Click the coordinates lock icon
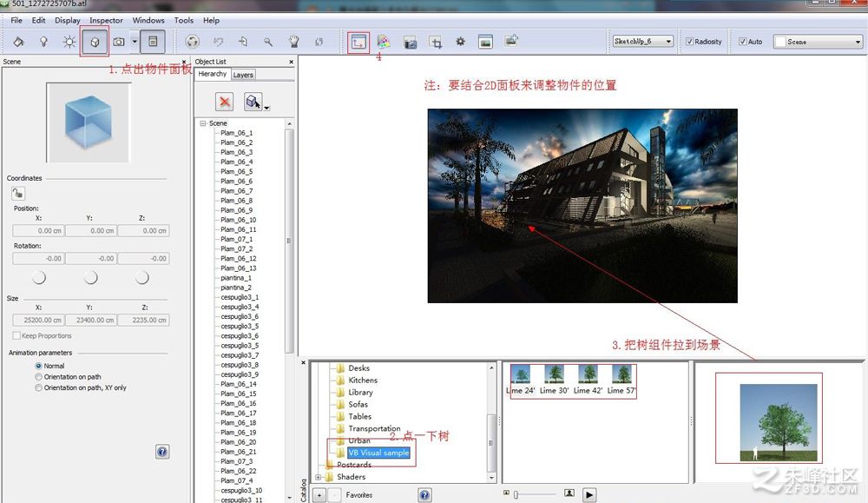The height and width of the screenshot is (503, 868). tap(17, 194)
